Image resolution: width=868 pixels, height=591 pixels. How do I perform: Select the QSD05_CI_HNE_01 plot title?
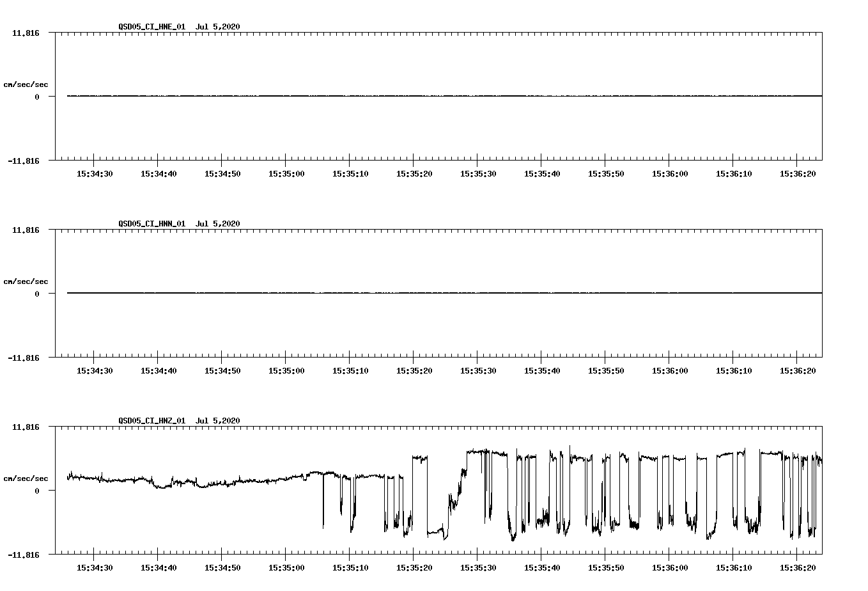[x=152, y=27]
